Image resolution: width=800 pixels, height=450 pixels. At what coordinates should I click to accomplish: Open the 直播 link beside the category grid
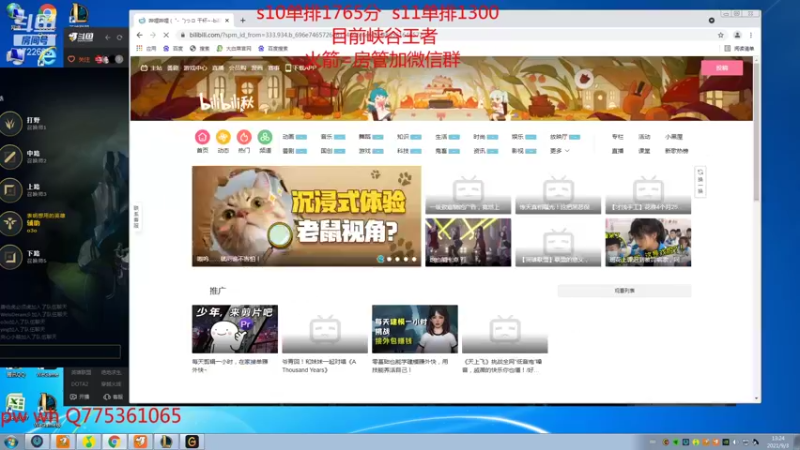coord(617,151)
